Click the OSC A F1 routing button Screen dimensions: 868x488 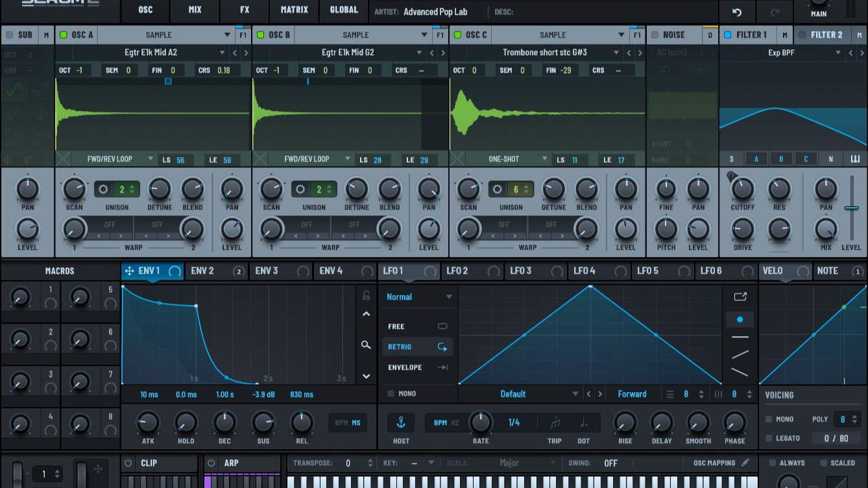[x=243, y=35]
